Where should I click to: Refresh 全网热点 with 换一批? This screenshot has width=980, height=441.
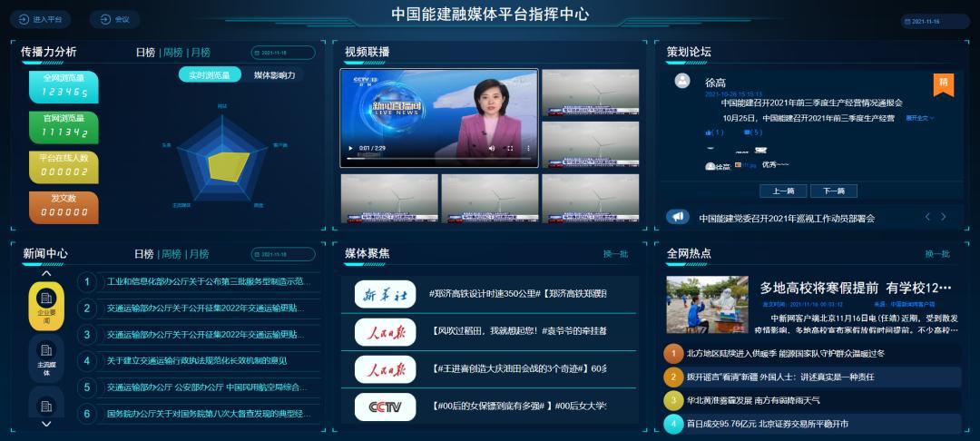coord(937,254)
